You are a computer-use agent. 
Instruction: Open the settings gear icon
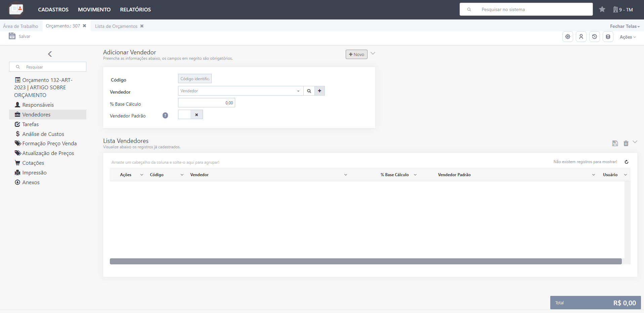click(568, 37)
